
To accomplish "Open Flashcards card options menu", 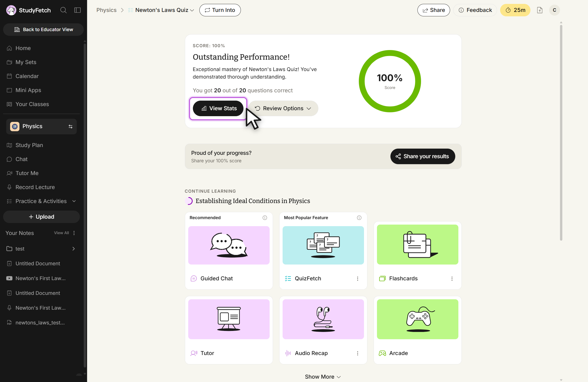I will 452,279.
